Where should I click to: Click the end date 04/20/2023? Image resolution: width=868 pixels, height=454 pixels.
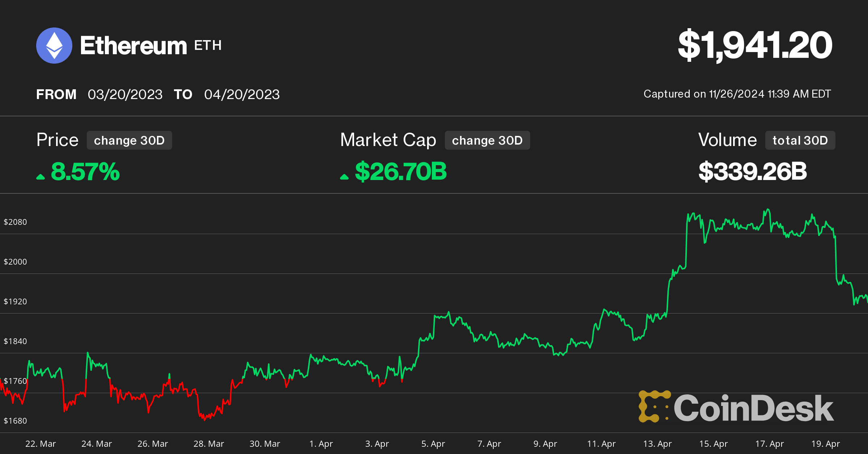[x=242, y=94]
